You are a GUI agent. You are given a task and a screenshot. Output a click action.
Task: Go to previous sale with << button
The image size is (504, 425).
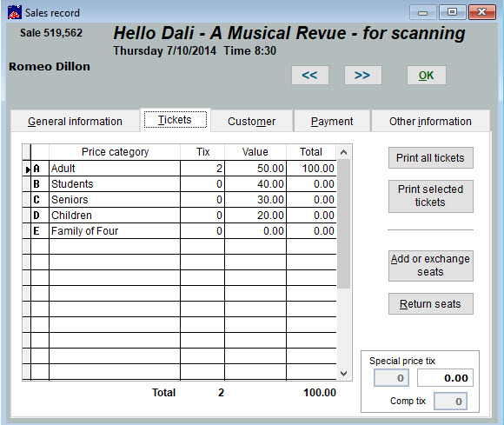point(310,76)
